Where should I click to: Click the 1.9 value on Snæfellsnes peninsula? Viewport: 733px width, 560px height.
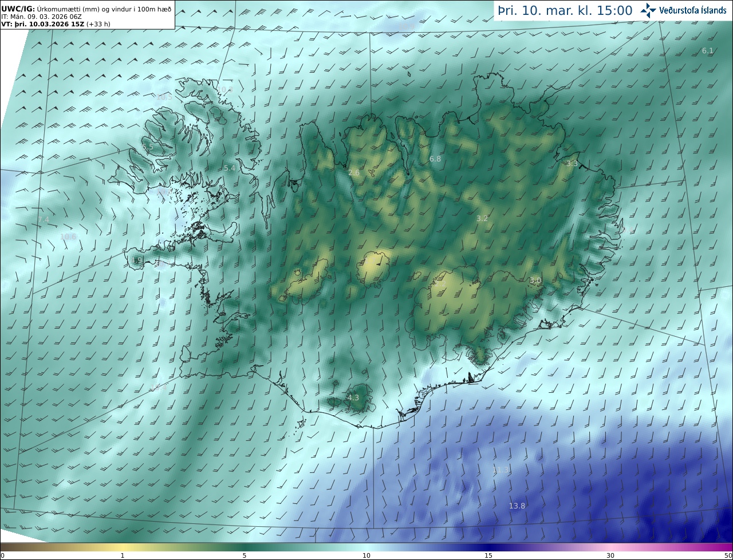136,261
